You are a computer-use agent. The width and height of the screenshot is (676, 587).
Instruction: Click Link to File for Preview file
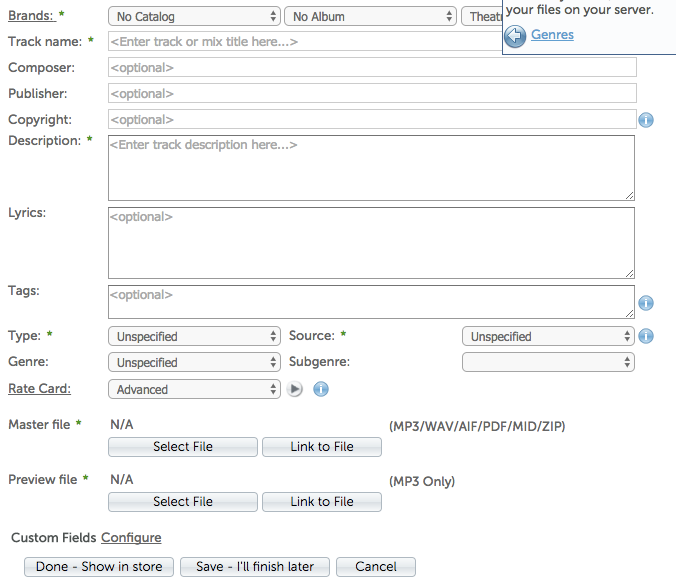tap(322, 502)
